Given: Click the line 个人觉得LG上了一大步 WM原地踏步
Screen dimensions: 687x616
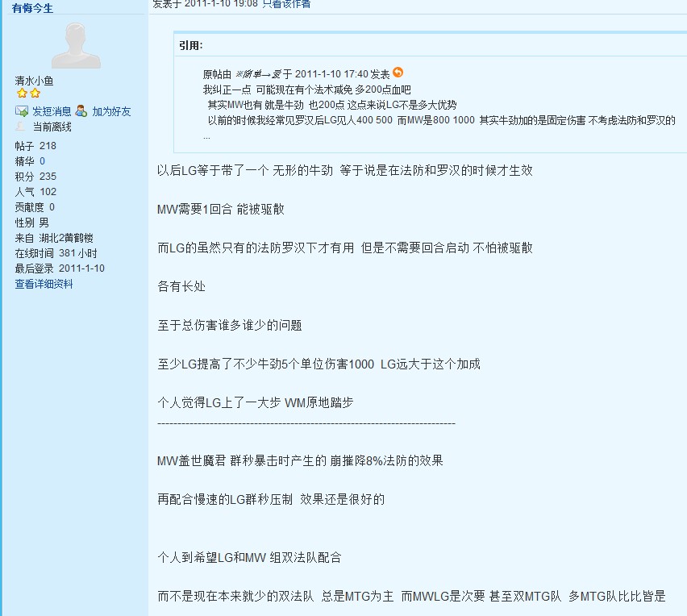Looking at the screenshot, I should click(x=256, y=402).
